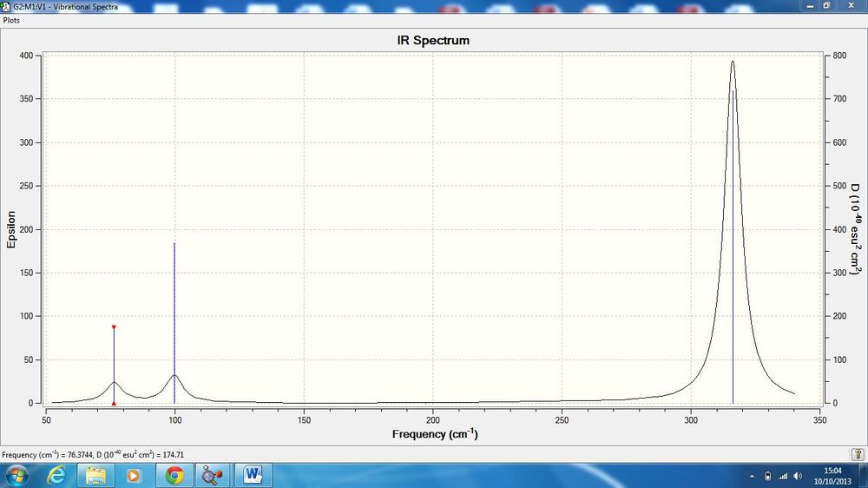Viewport: 868px width, 488px height.
Task: Click the IR Spectrum chart title
Action: 433,41
